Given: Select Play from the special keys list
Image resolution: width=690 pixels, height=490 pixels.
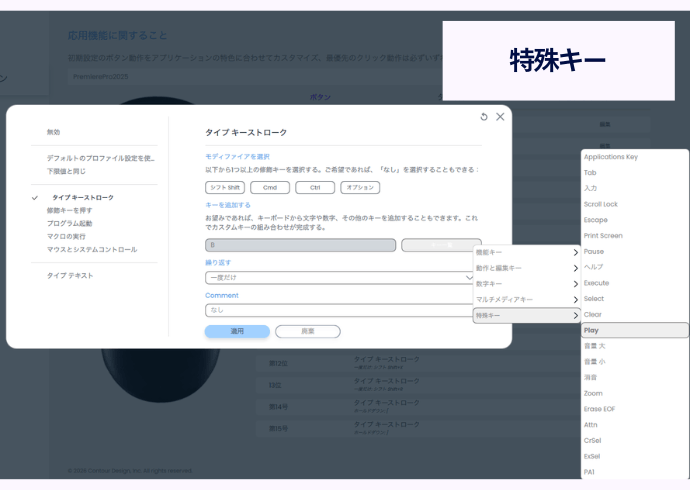Looking at the screenshot, I should [x=635, y=330].
